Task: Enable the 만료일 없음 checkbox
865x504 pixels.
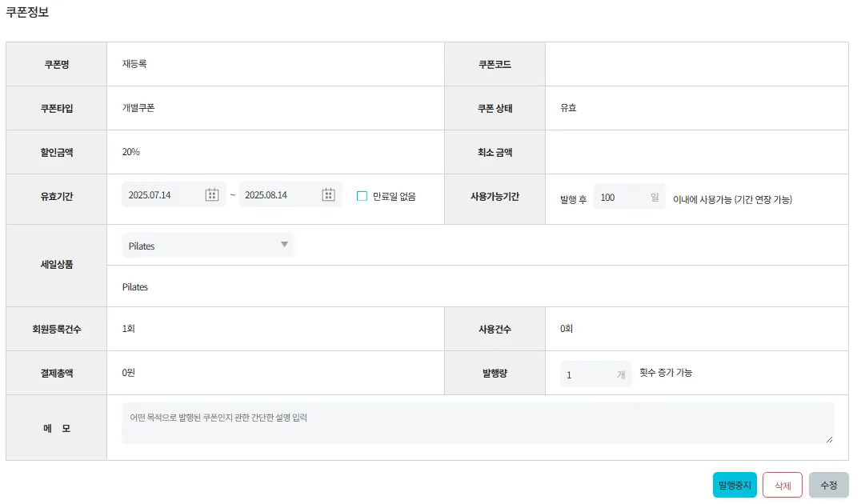Action: pos(362,196)
